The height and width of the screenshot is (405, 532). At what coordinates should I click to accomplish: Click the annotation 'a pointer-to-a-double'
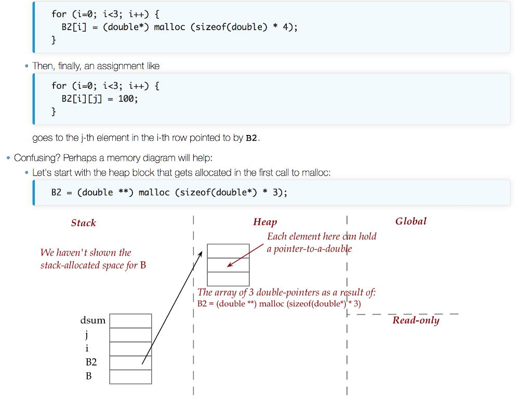point(309,249)
